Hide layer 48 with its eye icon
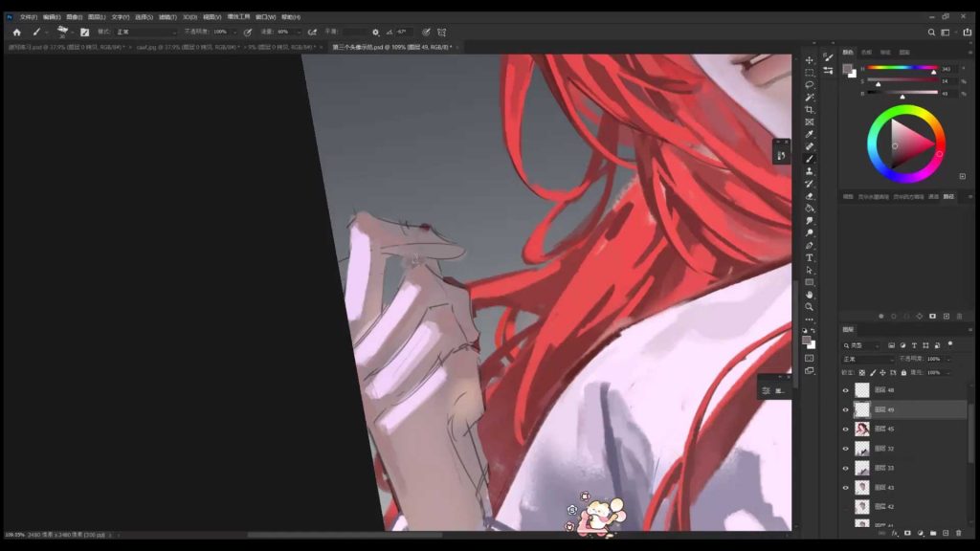The image size is (980, 551). pos(845,390)
